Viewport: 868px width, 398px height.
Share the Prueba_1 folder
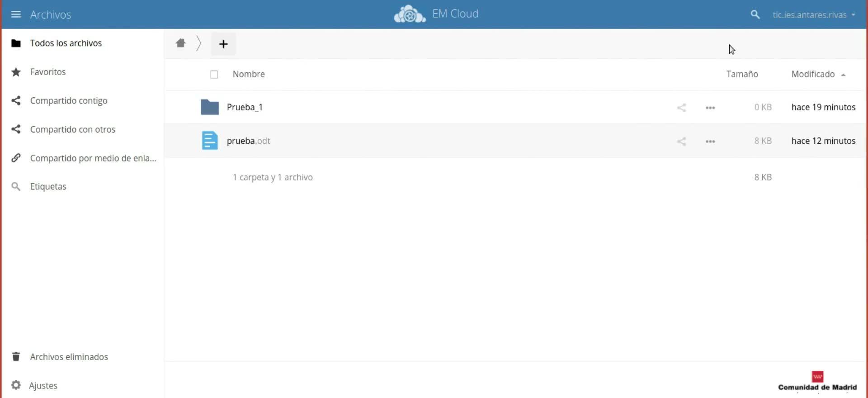pyautogui.click(x=681, y=108)
